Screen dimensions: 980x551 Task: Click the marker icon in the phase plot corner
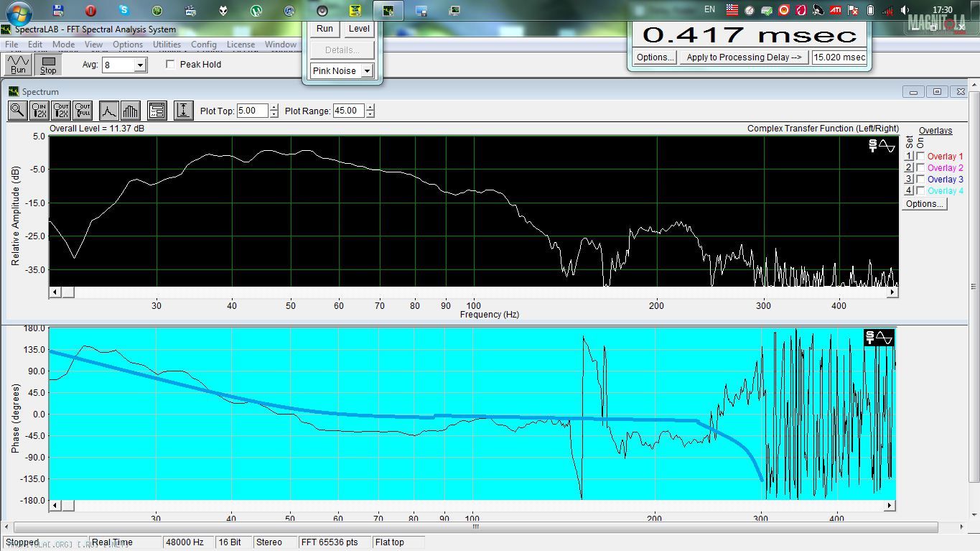[x=880, y=337]
